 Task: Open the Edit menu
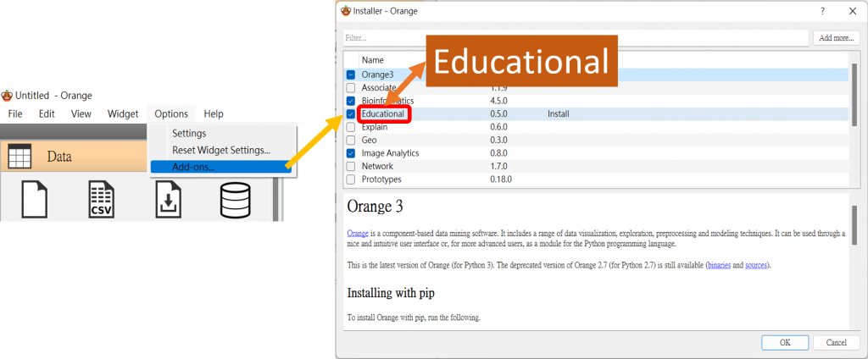(x=47, y=114)
